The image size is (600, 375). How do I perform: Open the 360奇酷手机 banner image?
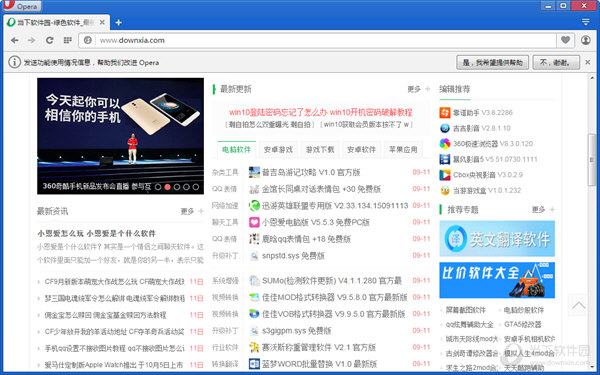[x=120, y=136]
